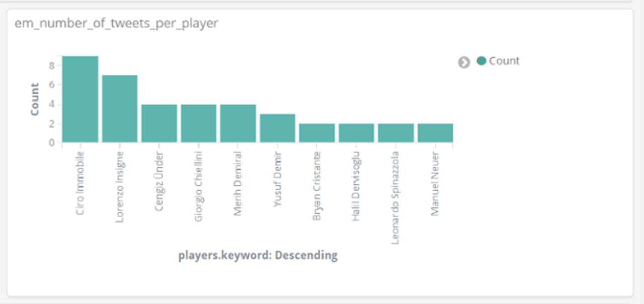
Task: Click the Count legend color dot
Action: coord(481,61)
